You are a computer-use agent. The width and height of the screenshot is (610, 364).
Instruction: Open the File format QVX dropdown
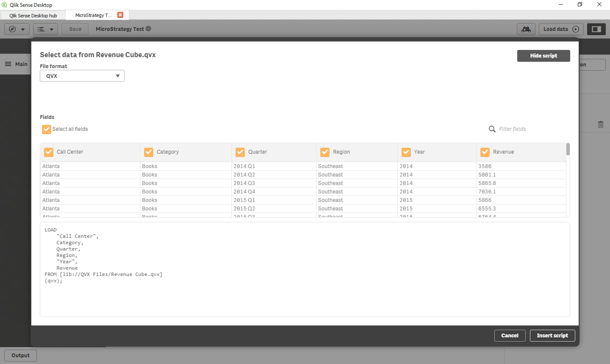[82, 76]
